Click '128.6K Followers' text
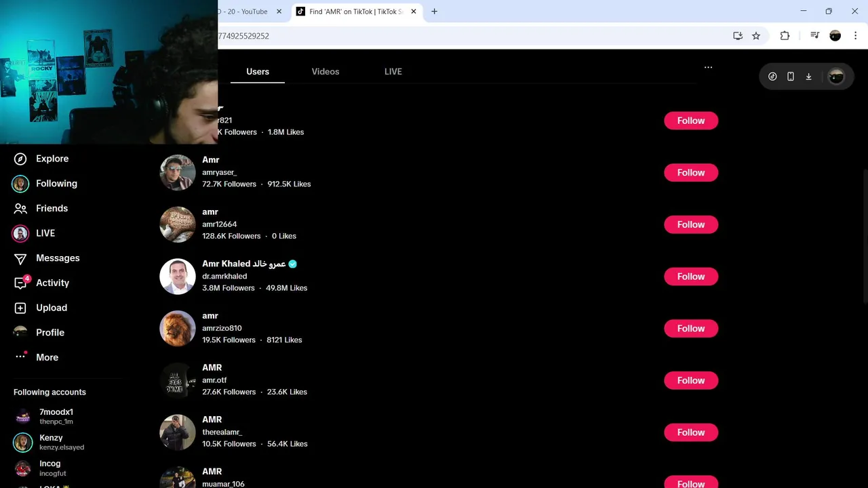Viewport: 868px width, 488px height. coord(231,236)
